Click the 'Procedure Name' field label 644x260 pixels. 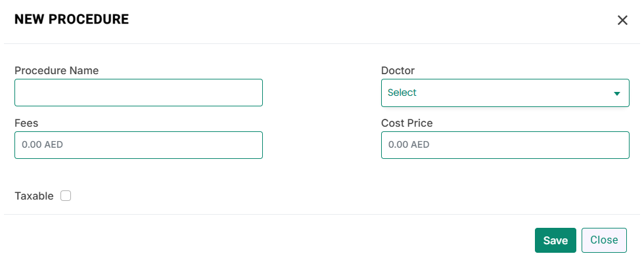57,70
